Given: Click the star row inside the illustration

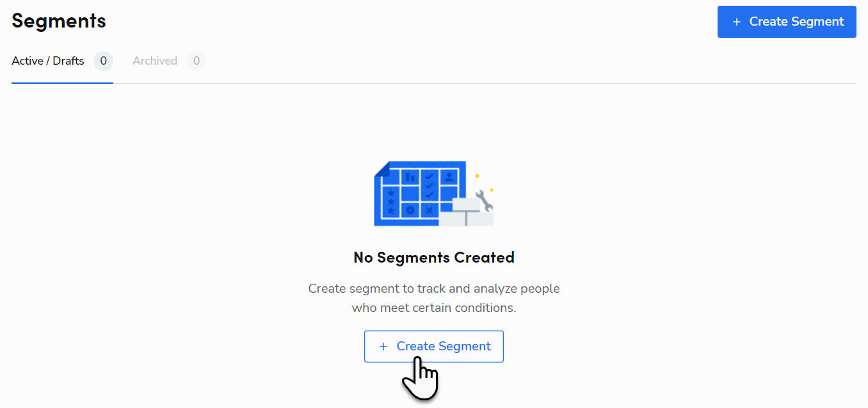Looking at the screenshot, I should click(x=390, y=200).
